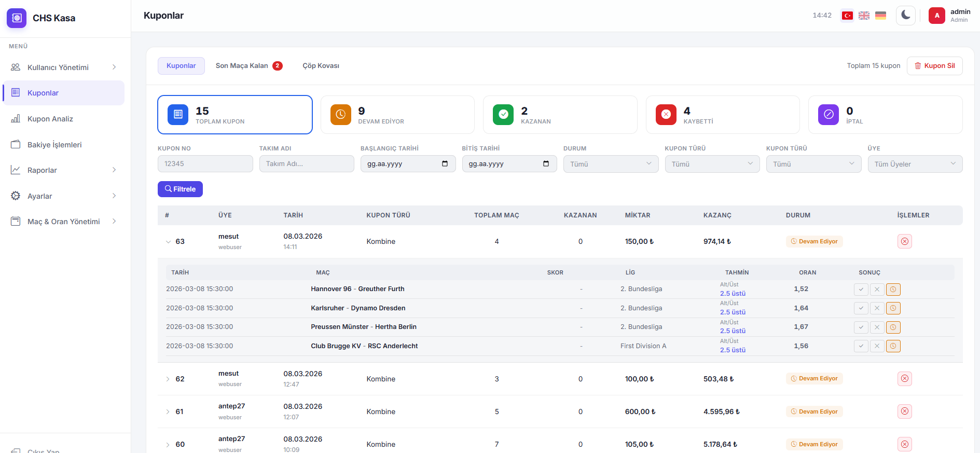Cancel coupon 62 with red X icon

905,379
